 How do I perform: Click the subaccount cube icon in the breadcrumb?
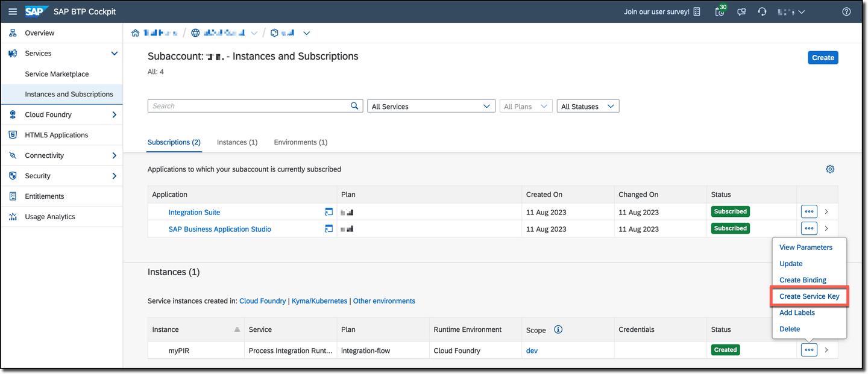click(x=274, y=33)
